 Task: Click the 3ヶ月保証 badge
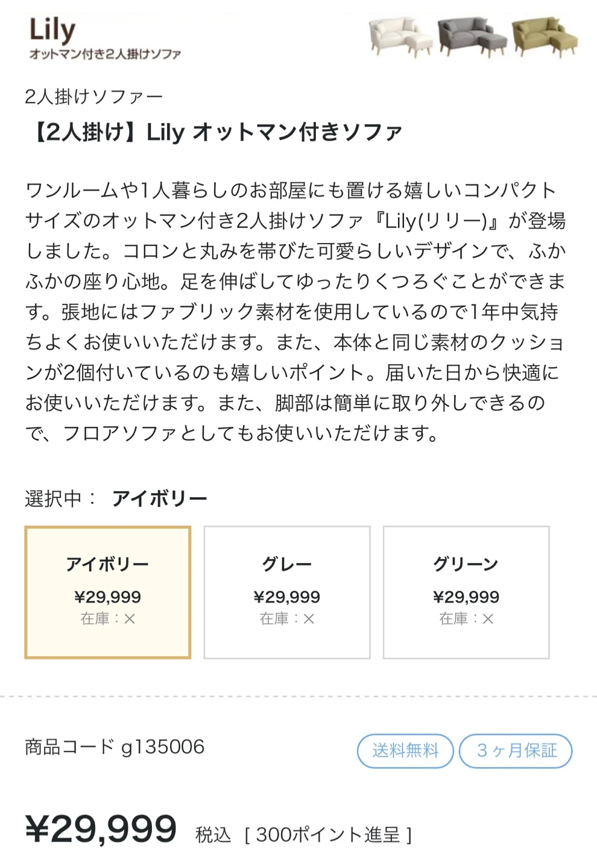516,750
